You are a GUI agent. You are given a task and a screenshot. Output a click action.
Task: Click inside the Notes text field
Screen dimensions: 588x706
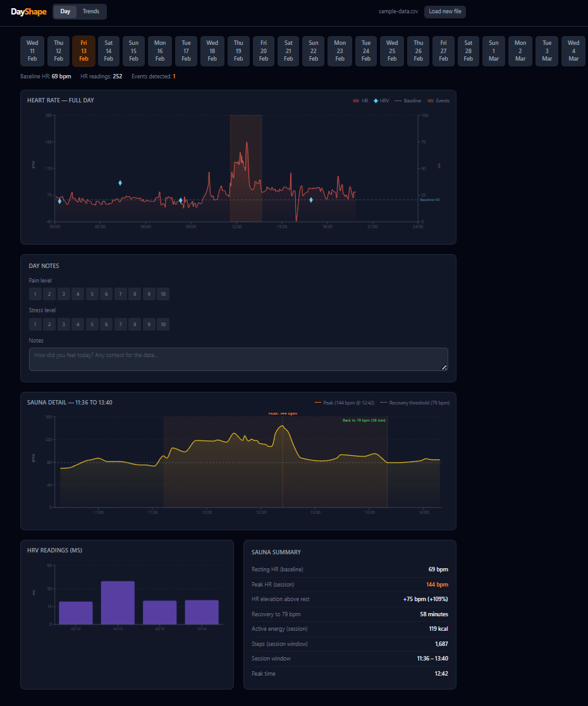point(238,358)
